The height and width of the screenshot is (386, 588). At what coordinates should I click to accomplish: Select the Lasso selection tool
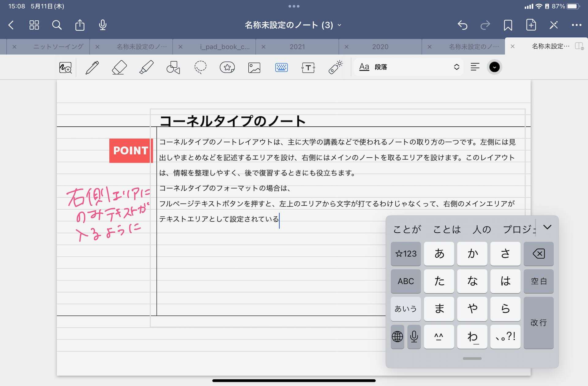[200, 67]
